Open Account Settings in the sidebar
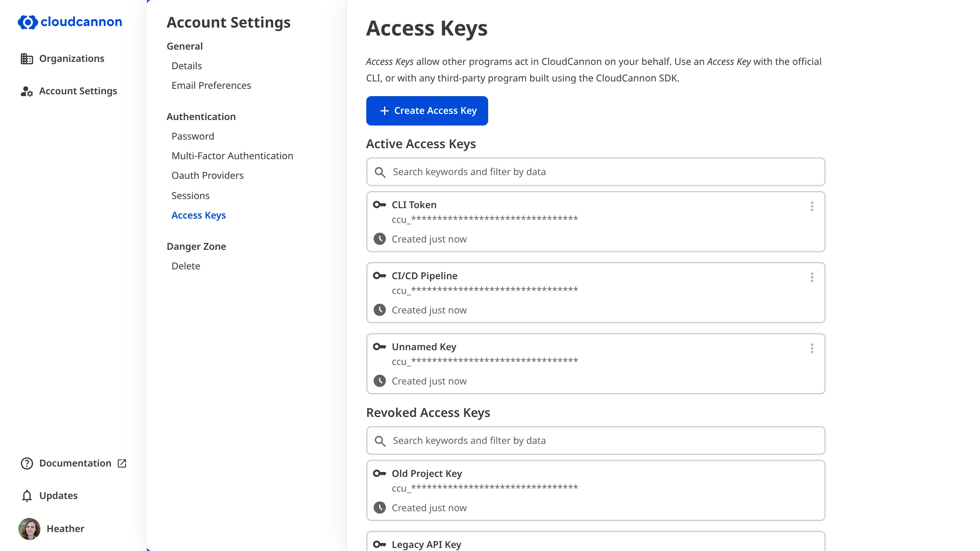 (x=69, y=91)
